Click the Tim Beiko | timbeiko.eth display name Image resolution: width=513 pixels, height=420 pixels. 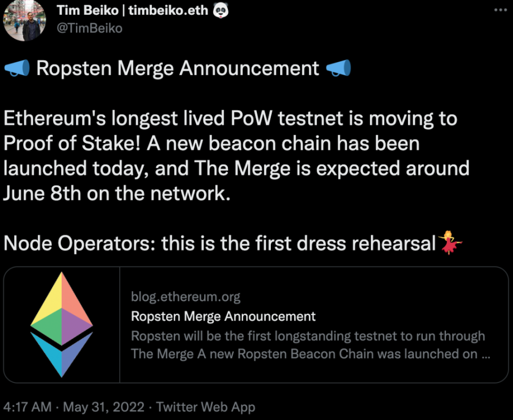point(132,11)
